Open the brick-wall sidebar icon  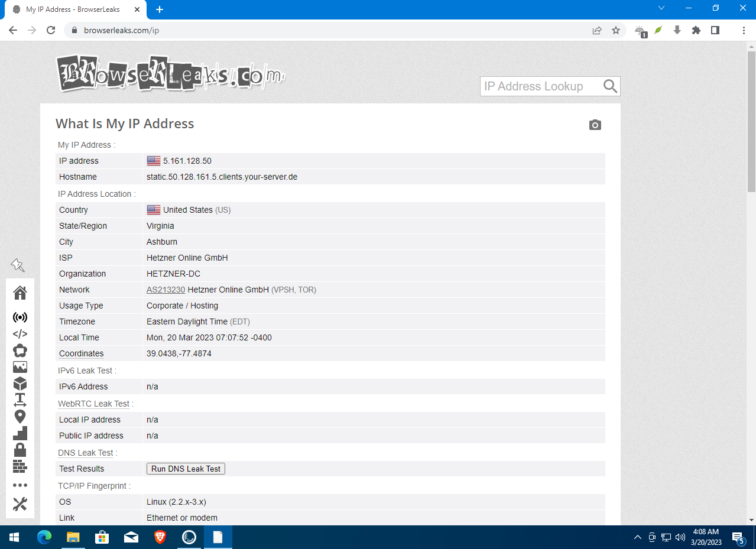coord(20,466)
